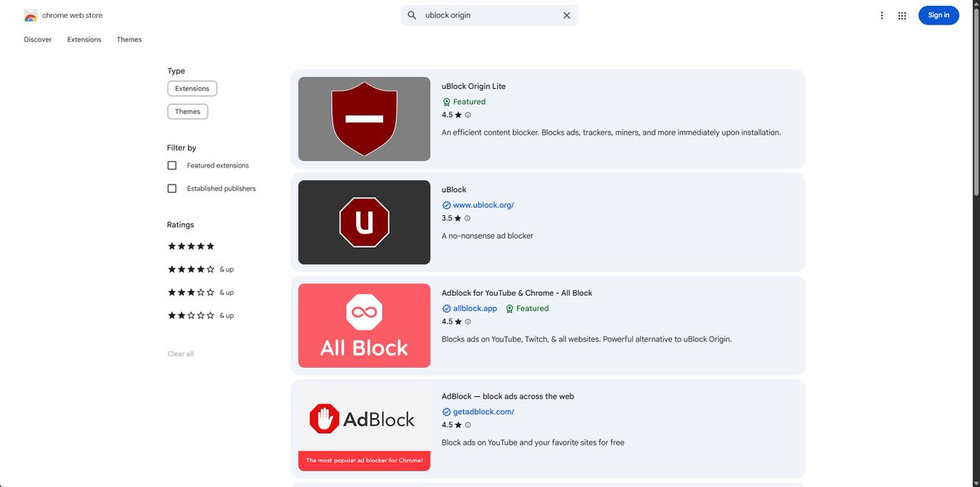Click the 'A no-nonsense ad blocker' description
Viewport: 980px width, 487px height.
(488, 236)
